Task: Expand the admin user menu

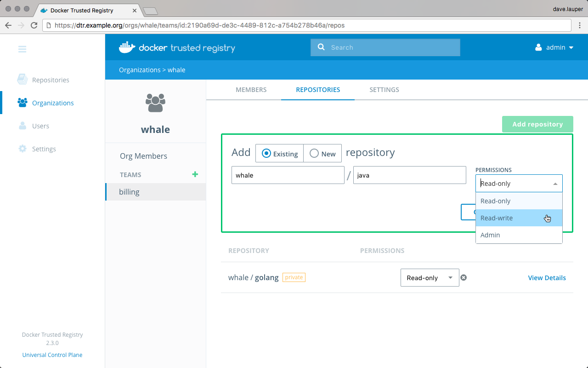Action: point(554,47)
